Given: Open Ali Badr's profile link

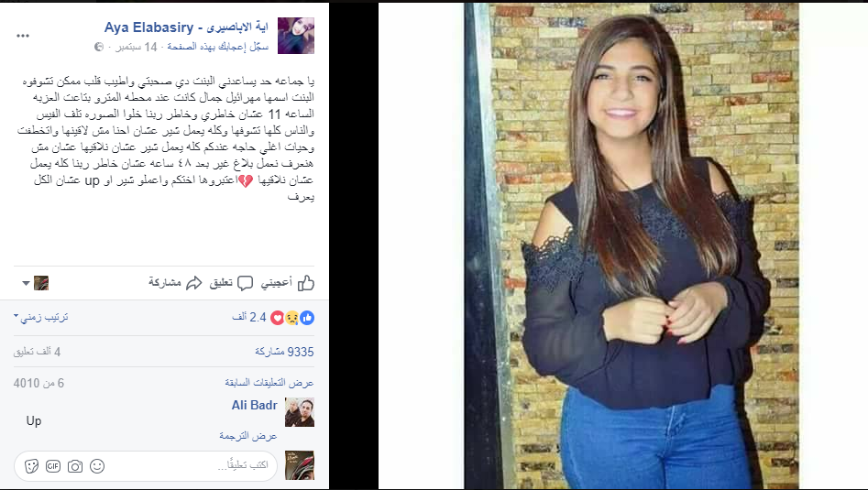Looking at the screenshot, I should coord(254,406).
